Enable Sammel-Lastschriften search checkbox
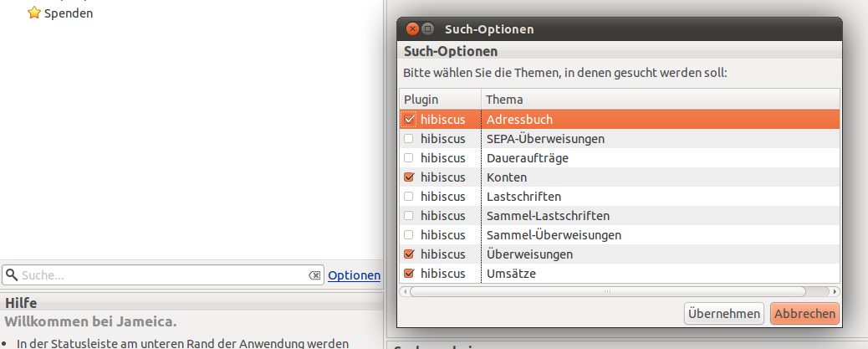The height and width of the screenshot is (349, 868). click(409, 215)
